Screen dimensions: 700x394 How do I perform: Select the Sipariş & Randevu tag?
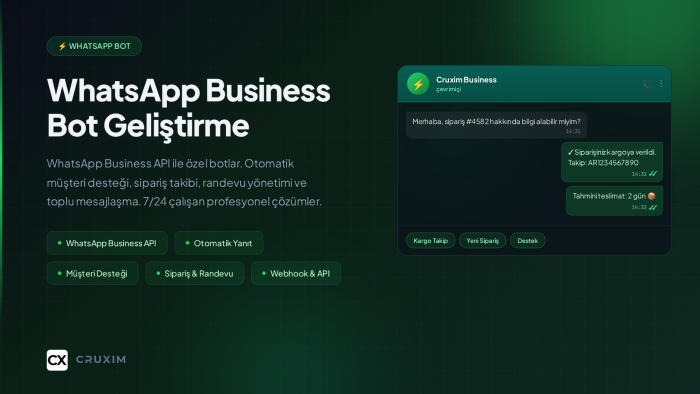point(195,273)
